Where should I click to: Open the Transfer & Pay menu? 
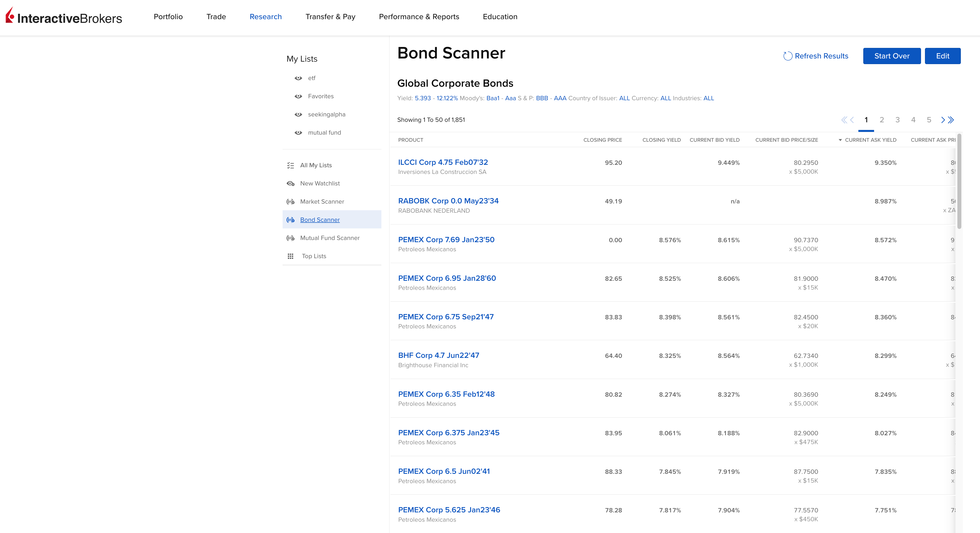click(x=330, y=17)
